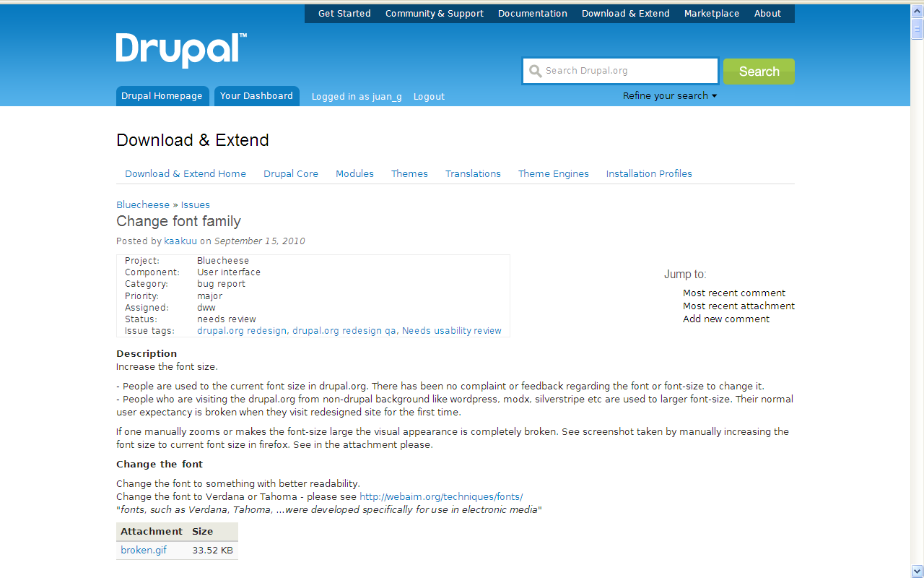The height and width of the screenshot is (578, 924).
Task: Open the drupal.org redesign qa tag
Action: tap(344, 331)
